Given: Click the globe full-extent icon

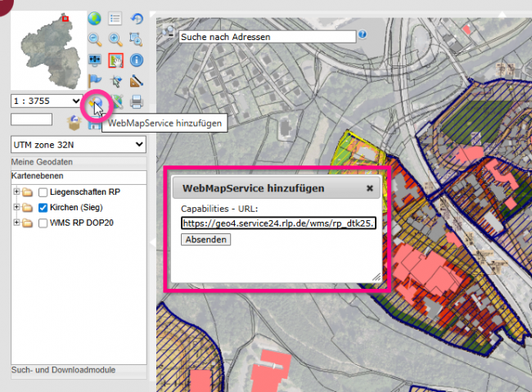Looking at the screenshot, I should [x=95, y=18].
